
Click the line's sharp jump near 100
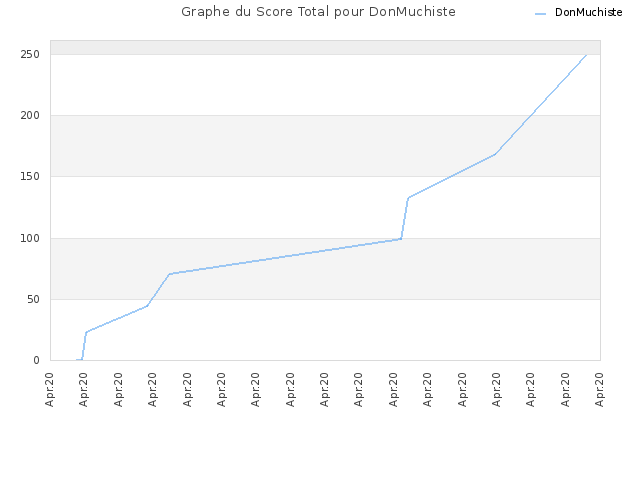coord(404,218)
